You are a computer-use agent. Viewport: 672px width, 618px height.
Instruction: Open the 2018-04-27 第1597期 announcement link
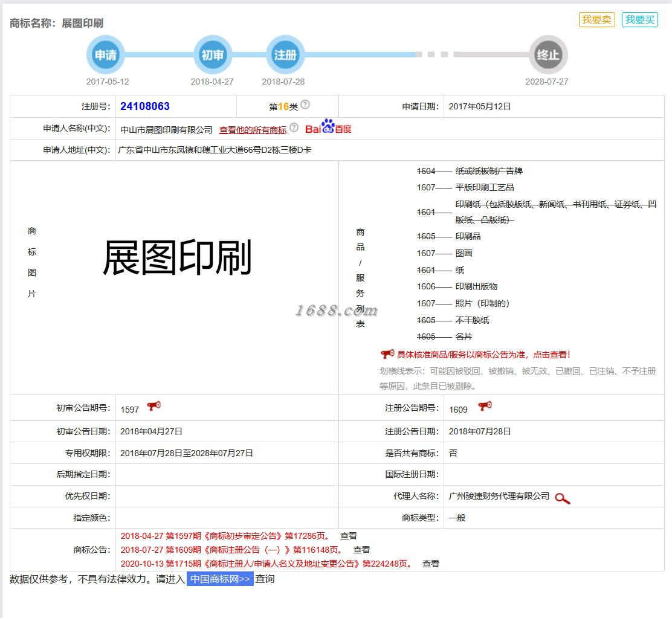(x=225, y=536)
